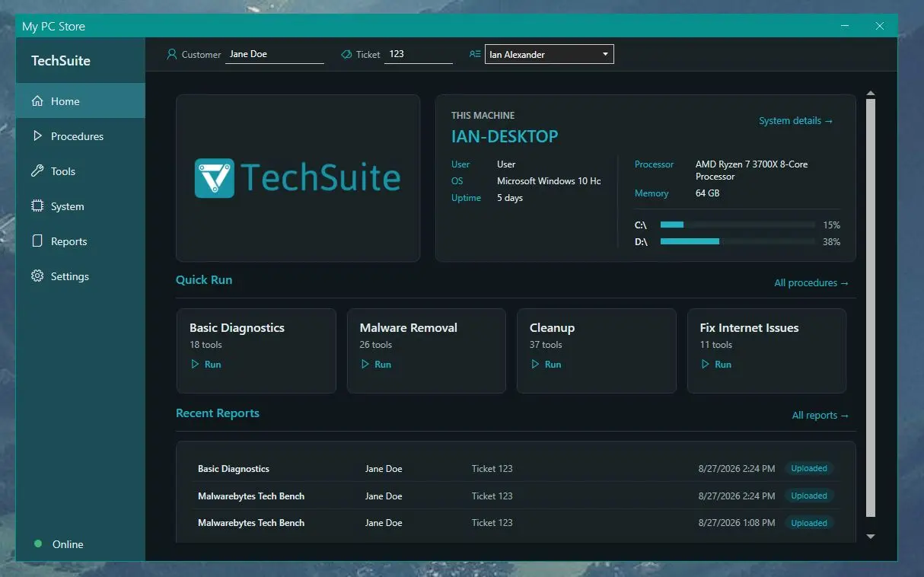Run the Basic Diagnostics procedure
Viewport: 924px width, 577px height.
pos(206,365)
